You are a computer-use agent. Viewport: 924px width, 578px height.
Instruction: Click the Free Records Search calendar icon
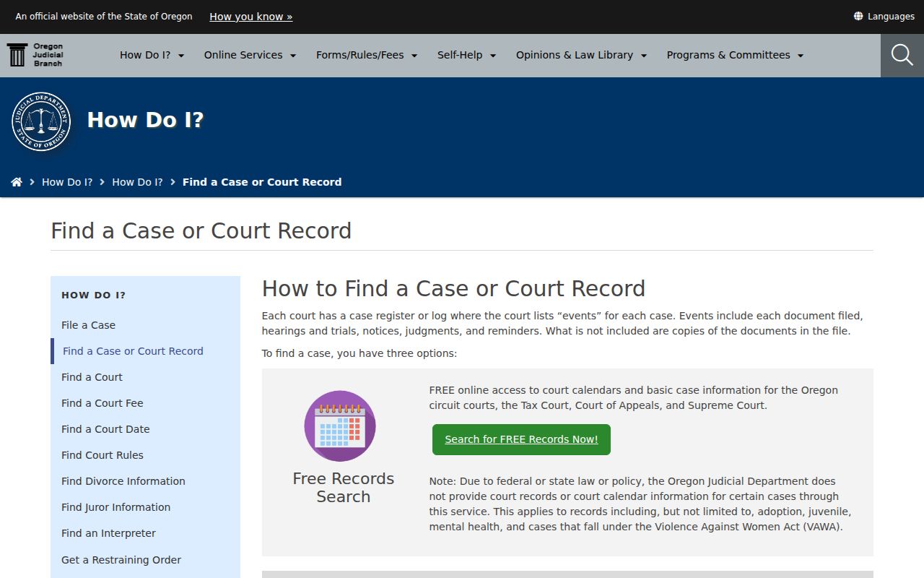coord(340,426)
